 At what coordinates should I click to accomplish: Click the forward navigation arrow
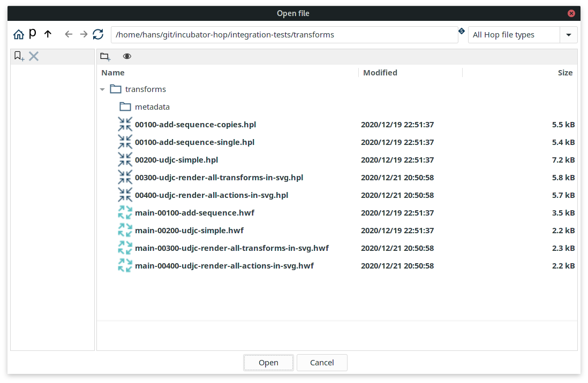[x=83, y=34]
